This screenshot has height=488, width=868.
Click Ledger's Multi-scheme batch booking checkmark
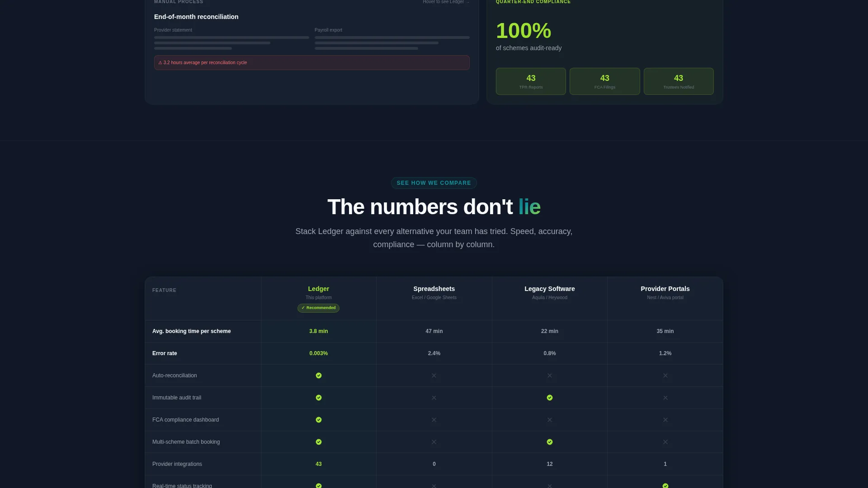point(319,442)
